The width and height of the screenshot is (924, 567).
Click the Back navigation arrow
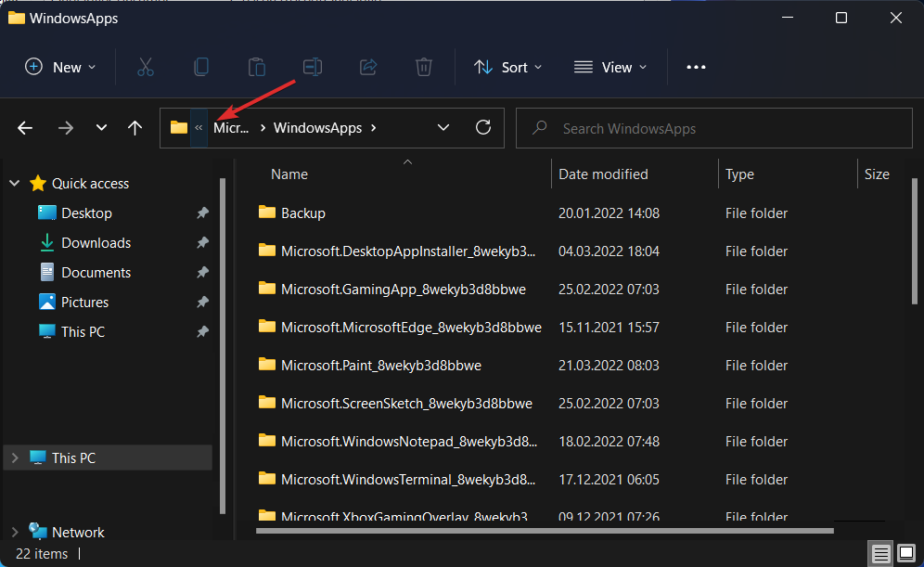(24, 127)
